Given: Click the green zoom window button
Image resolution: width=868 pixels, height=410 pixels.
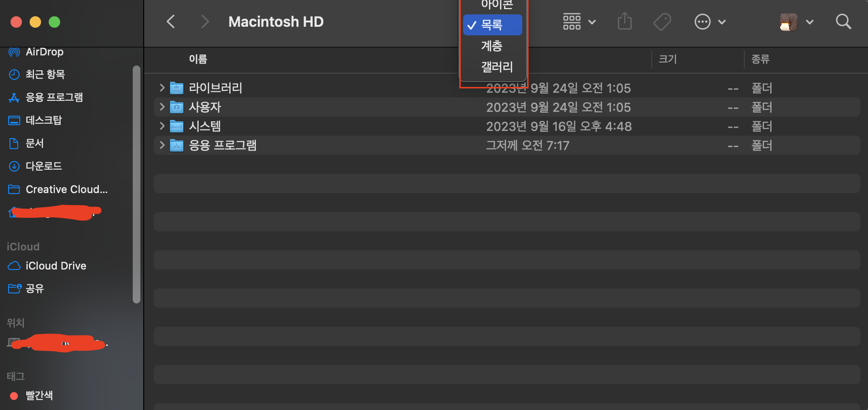Looking at the screenshot, I should (54, 22).
